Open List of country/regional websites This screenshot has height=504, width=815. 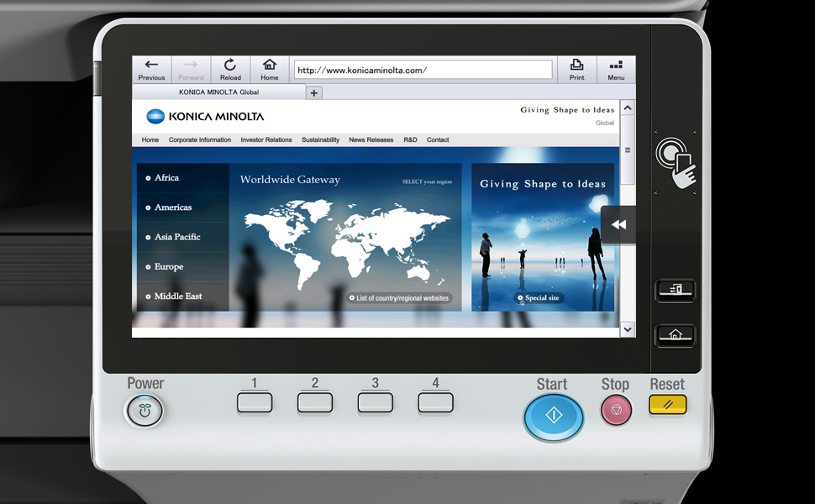399,298
